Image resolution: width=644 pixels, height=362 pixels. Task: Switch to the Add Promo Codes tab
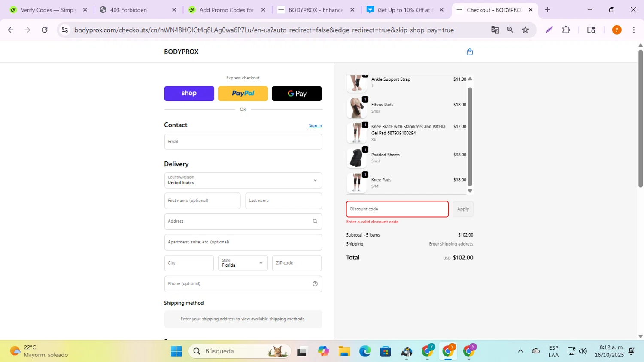click(x=227, y=10)
